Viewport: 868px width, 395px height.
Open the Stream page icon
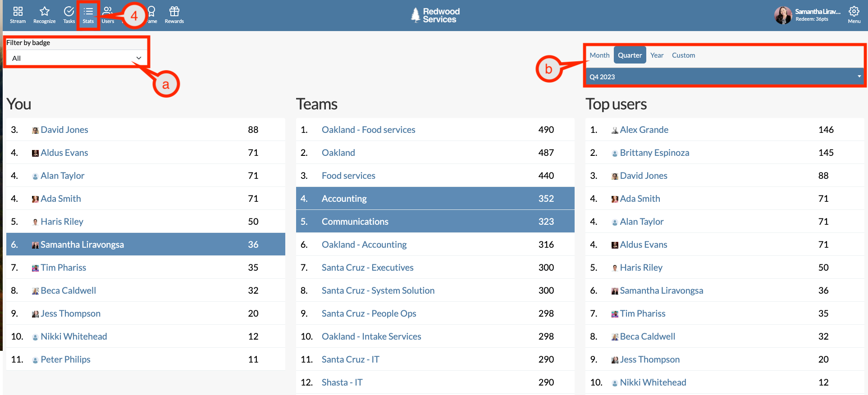(18, 12)
